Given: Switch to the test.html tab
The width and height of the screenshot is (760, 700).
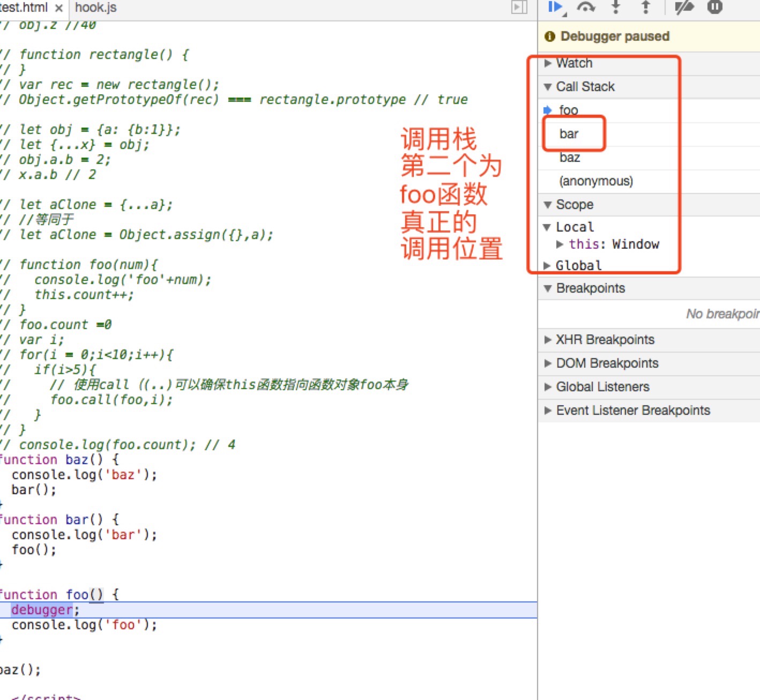Looking at the screenshot, I should coord(23,8).
